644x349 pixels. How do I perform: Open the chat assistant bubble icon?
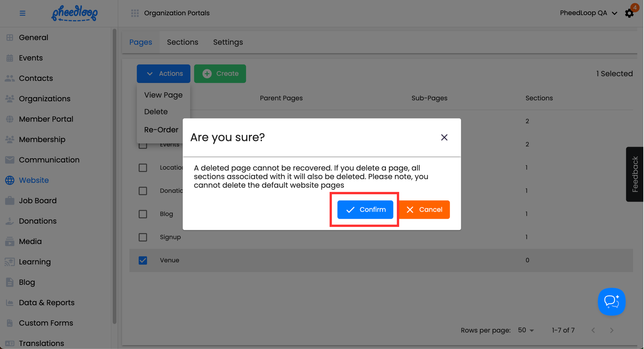tap(611, 302)
